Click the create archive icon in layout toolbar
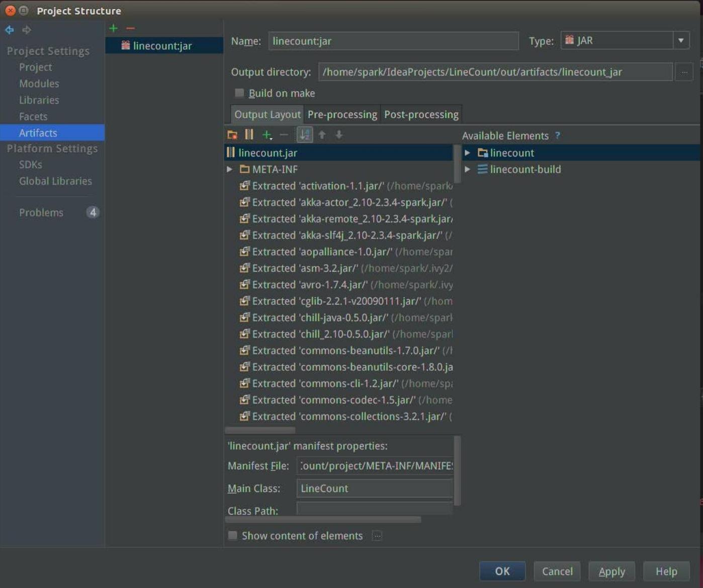Screen dimensions: 703x588 pyautogui.click(x=249, y=135)
